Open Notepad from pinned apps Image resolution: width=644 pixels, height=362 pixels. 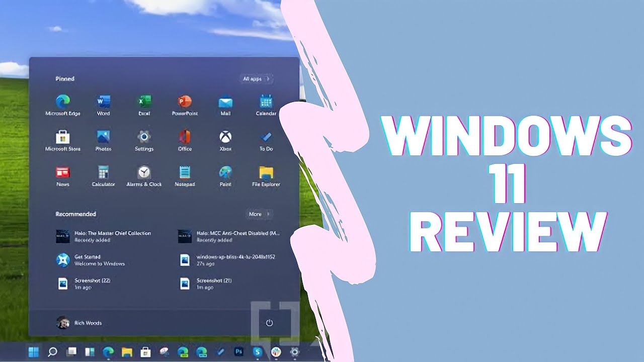tap(185, 176)
